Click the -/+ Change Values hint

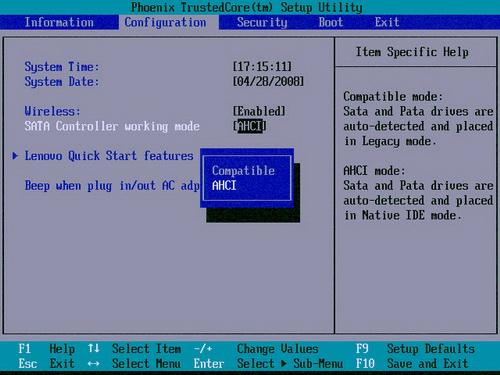[x=256, y=349]
